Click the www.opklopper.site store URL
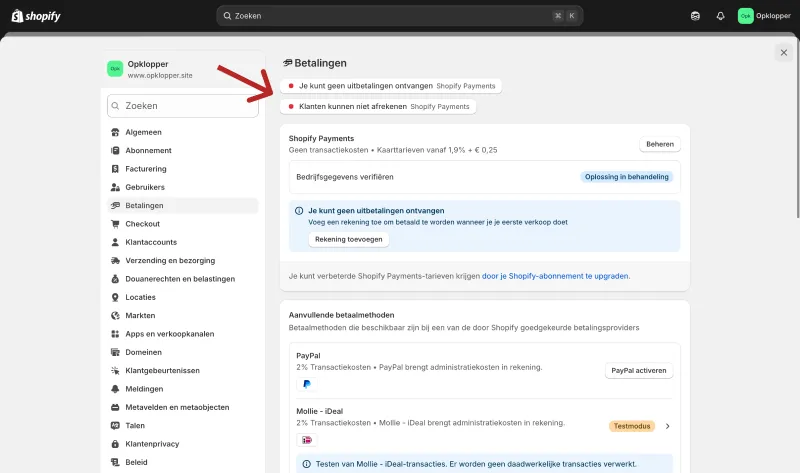 160,76
